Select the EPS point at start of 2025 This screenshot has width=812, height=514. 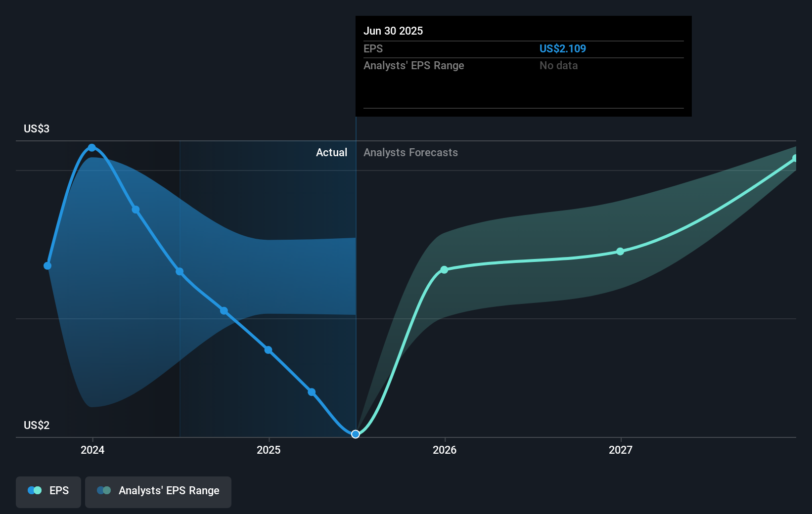(x=268, y=350)
